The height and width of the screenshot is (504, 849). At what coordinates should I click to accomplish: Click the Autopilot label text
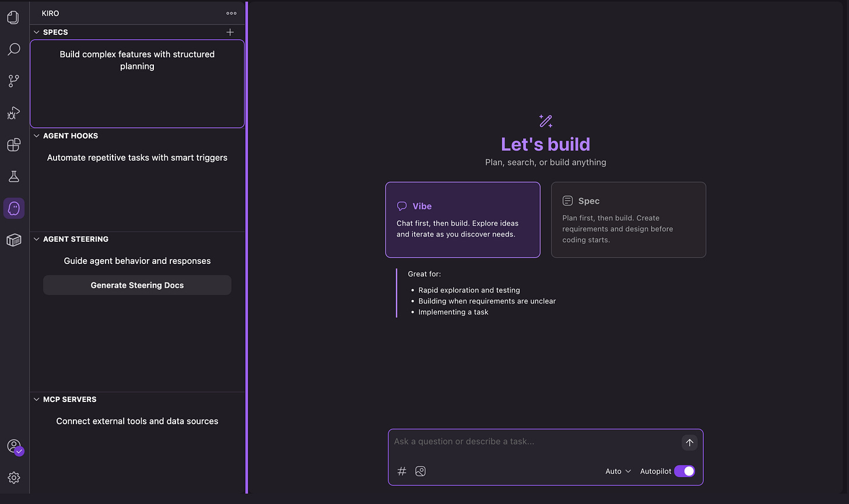pos(655,471)
